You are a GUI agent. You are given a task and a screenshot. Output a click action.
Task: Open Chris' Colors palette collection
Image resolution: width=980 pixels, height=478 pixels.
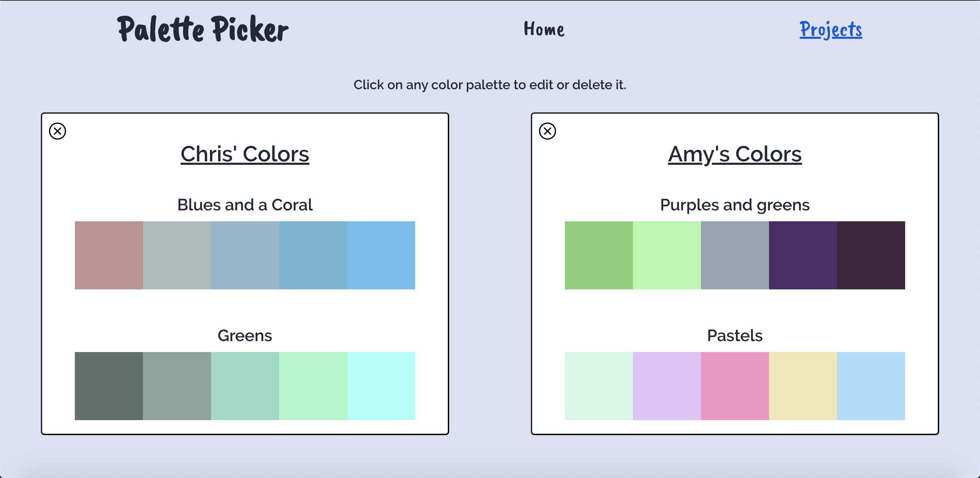[x=245, y=154]
